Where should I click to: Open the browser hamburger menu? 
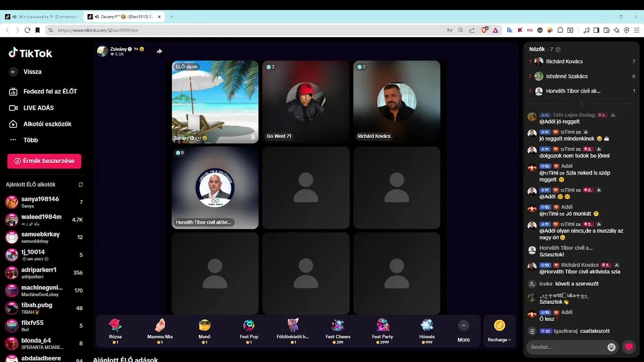click(637, 30)
